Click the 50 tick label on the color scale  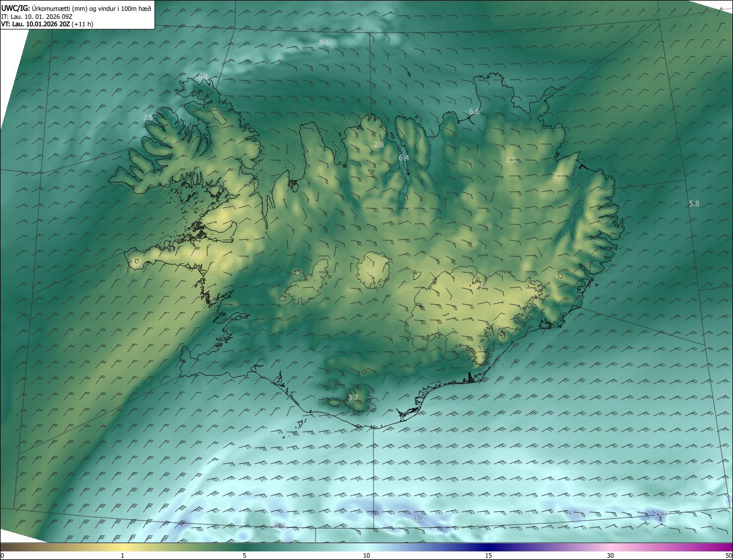(x=728, y=555)
